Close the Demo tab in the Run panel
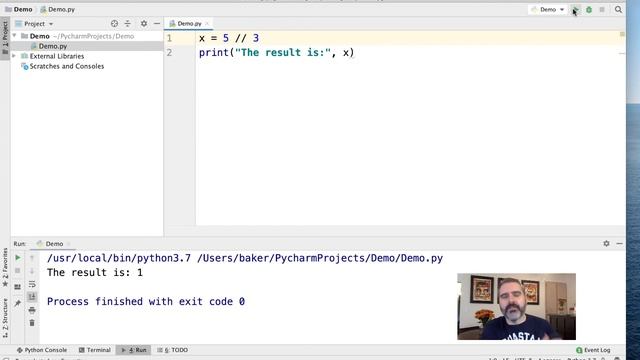This screenshot has height=360, width=640. [x=69, y=244]
